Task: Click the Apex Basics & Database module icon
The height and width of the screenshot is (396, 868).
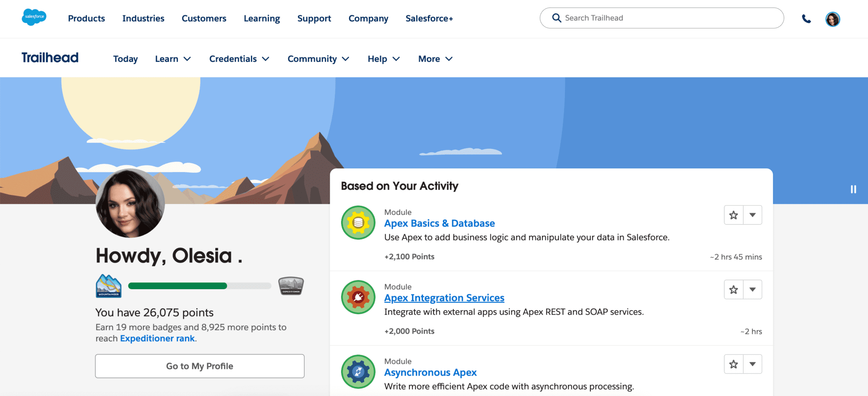Action: 358,222
